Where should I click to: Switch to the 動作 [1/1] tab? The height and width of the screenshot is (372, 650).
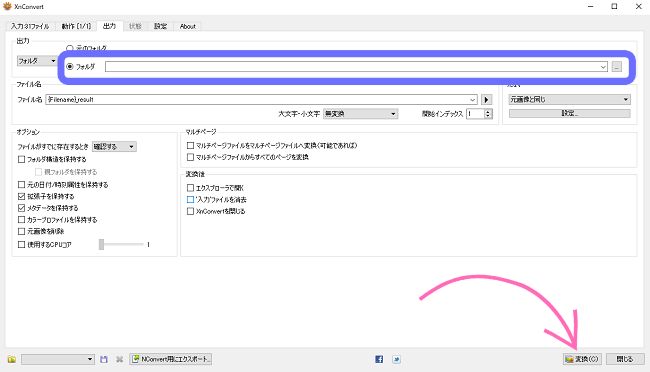point(76,26)
